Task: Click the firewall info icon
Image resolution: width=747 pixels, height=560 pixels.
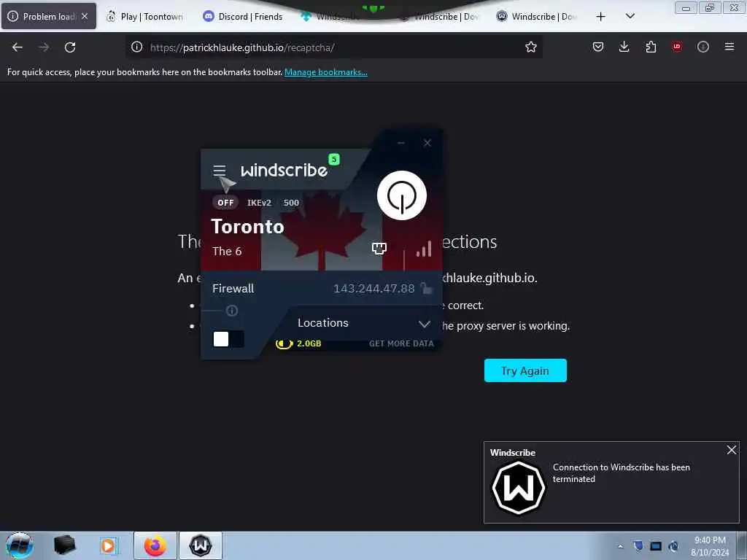Action: pos(232,311)
